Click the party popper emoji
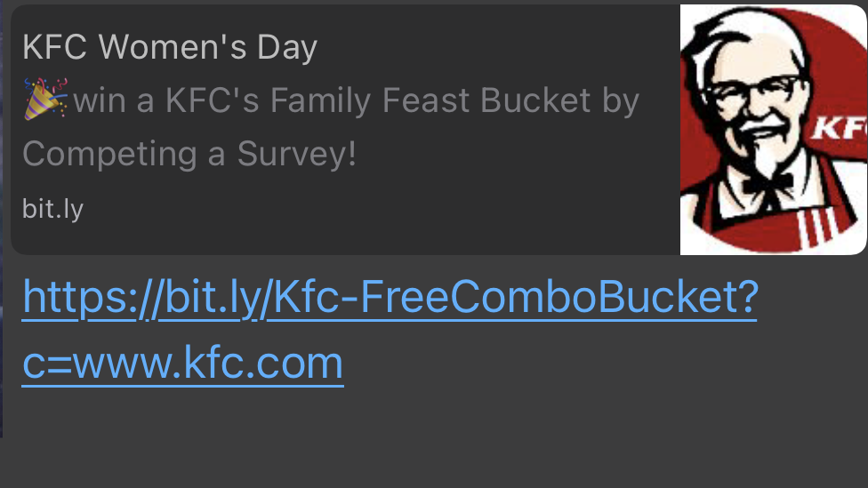 coord(44,99)
